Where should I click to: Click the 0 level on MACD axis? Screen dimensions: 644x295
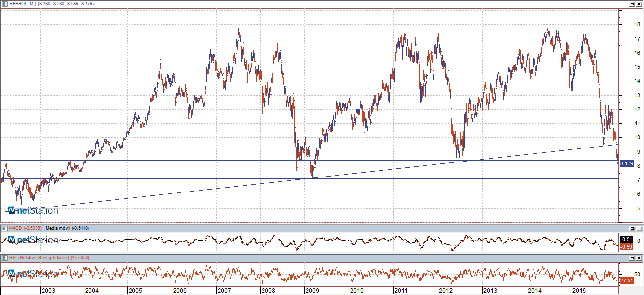coord(639,241)
